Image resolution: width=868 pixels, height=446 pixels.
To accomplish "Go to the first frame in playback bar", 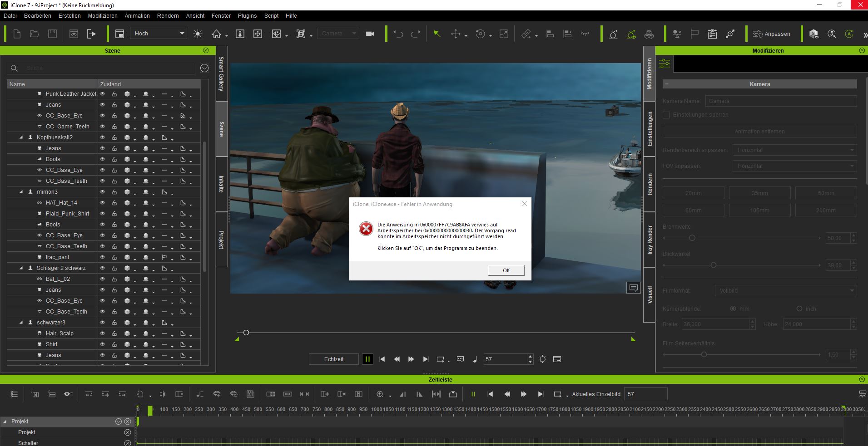I will tap(382, 359).
